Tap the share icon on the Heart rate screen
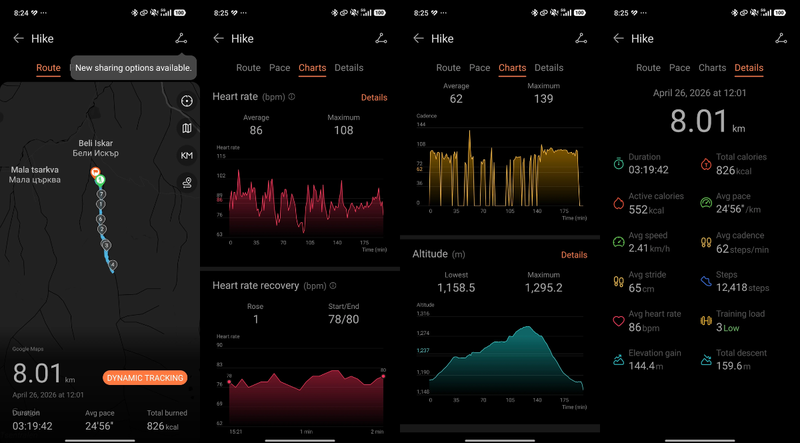The width and height of the screenshot is (800, 443). [x=381, y=38]
